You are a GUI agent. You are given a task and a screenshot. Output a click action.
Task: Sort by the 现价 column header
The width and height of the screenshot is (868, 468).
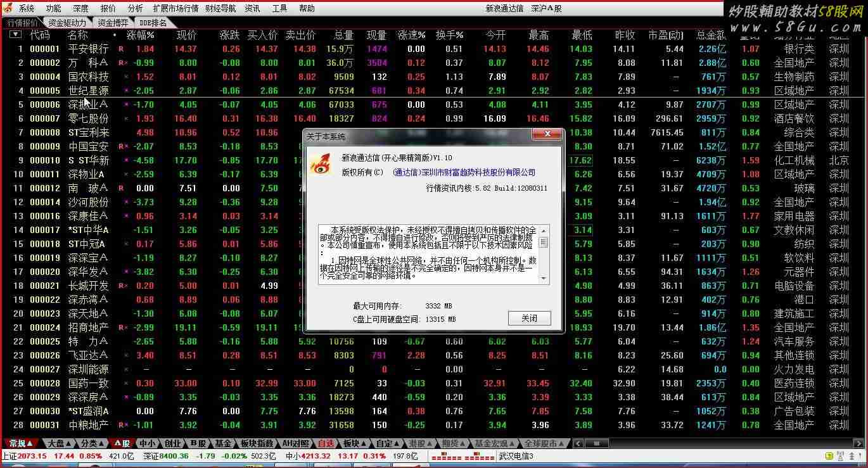pos(186,35)
